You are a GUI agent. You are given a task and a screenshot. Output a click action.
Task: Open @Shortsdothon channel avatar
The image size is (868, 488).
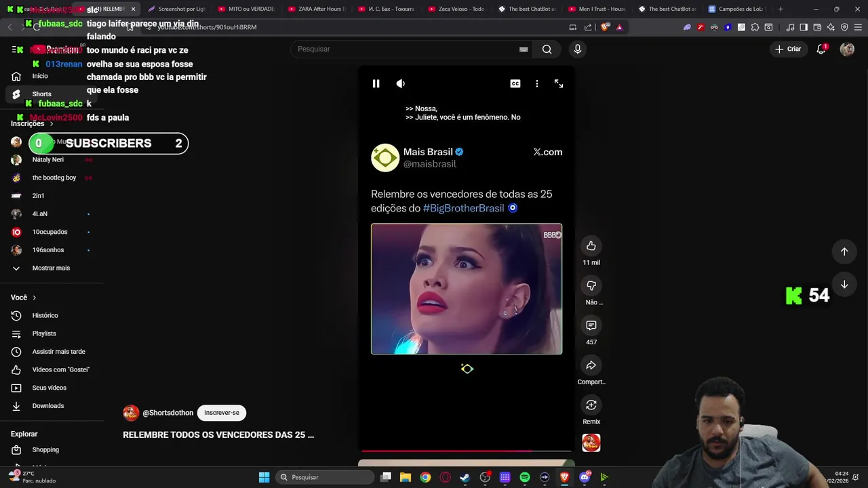[131, 413]
